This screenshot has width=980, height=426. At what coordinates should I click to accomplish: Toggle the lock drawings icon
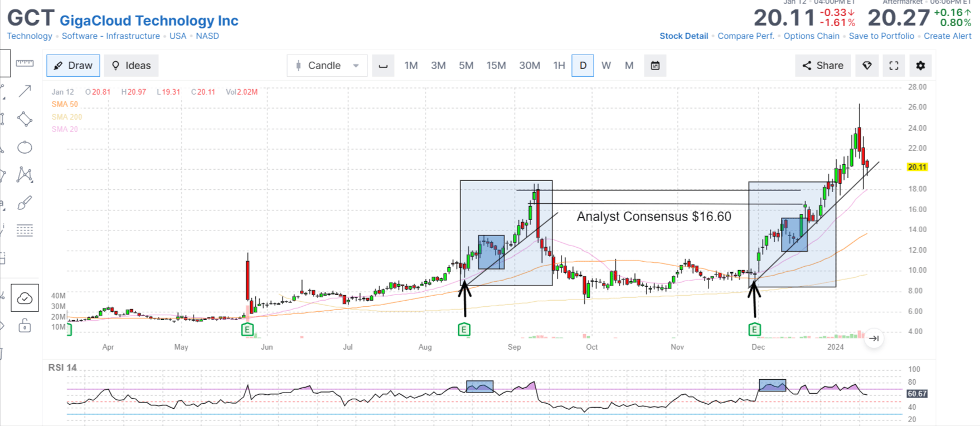click(x=25, y=326)
